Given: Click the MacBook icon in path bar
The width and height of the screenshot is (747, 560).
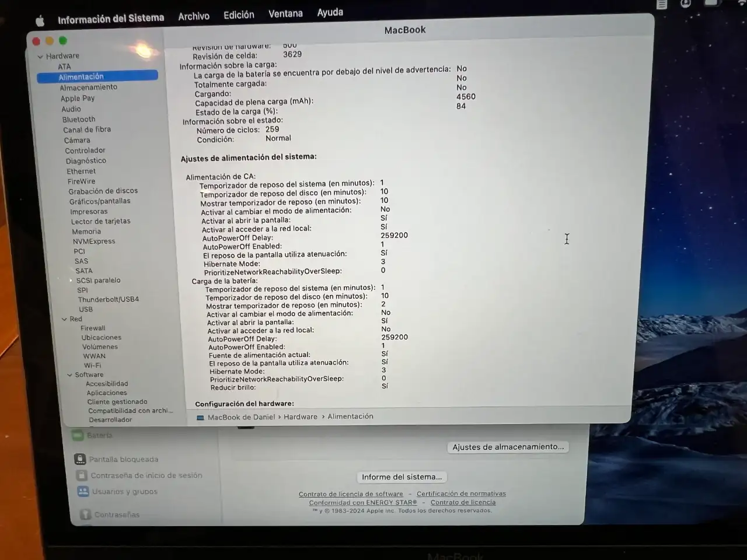Looking at the screenshot, I should click(201, 418).
